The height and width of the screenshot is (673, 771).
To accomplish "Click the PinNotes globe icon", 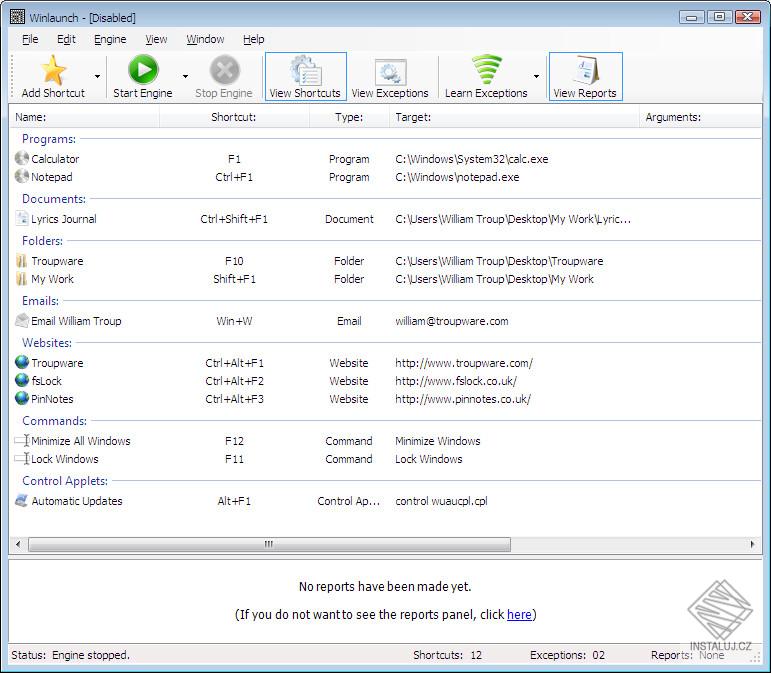I will (22, 398).
